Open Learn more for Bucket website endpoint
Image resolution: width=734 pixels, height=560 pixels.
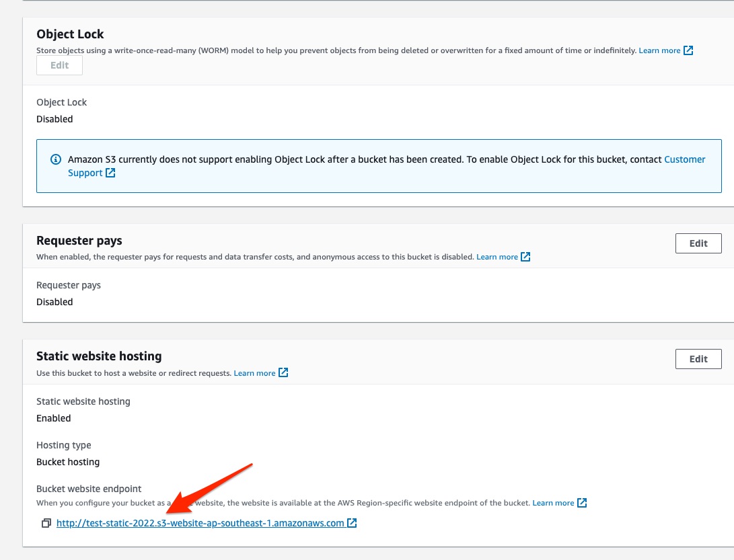(x=553, y=503)
